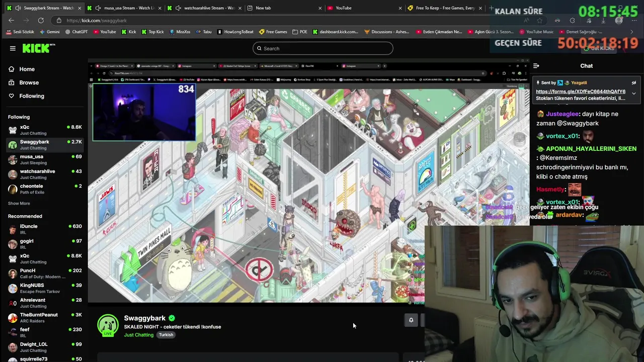Viewport: 644px width, 362px height.
Task: Click ardardav username in chat
Action: tap(570, 215)
